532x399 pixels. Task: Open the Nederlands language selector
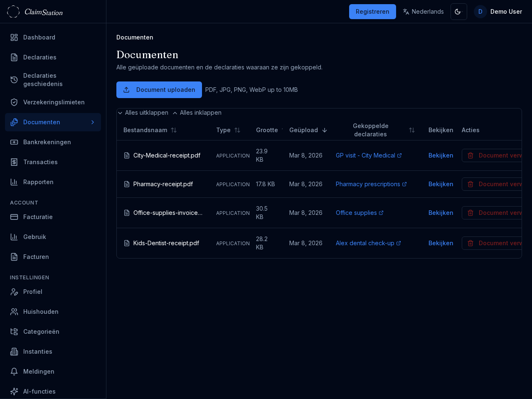pos(423,12)
